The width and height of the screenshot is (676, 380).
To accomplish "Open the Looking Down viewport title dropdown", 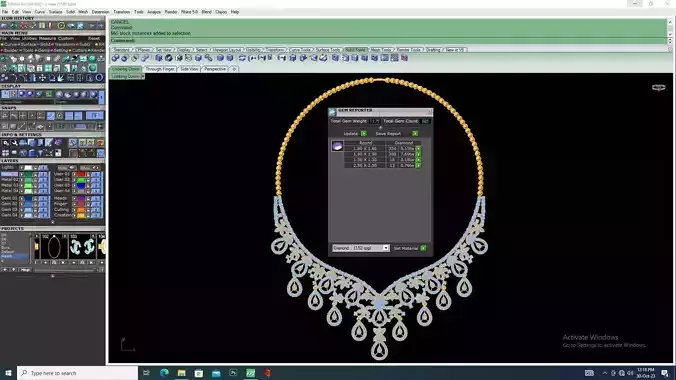I will 143,76.
